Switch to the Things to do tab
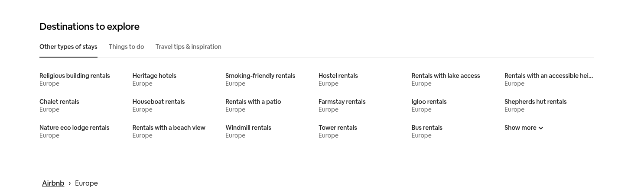Viewport: 644px width, 196px height. (x=126, y=47)
